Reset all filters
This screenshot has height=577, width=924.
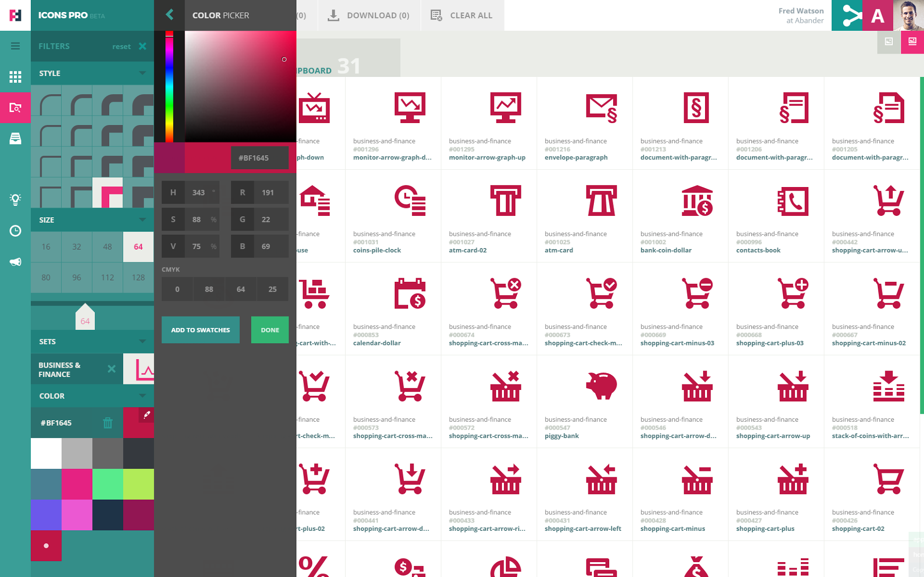click(121, 46)
